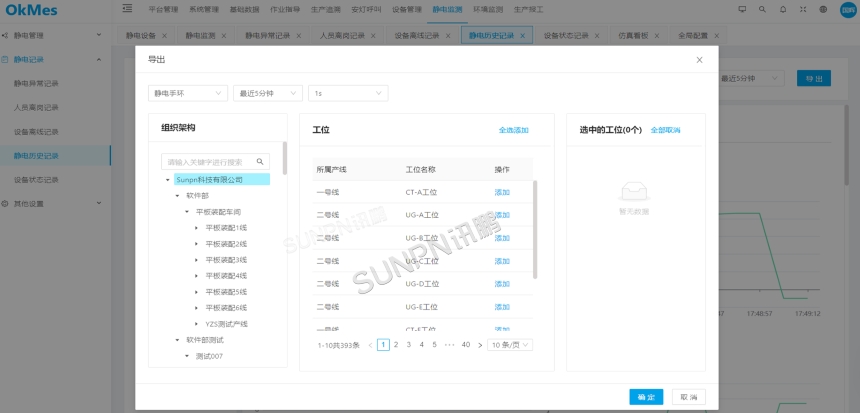Click 全部取消 link in selected stations panel
Screen dimensions: 860x413
(x=665, y=131)
